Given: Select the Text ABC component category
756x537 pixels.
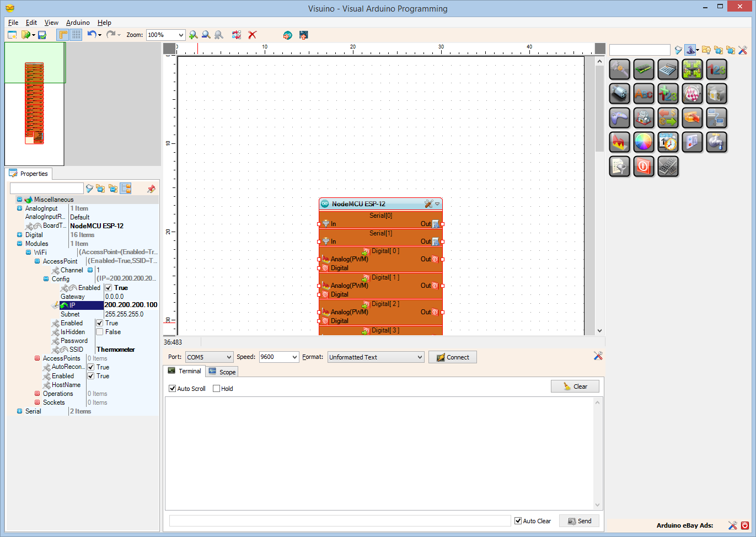Looking at the screenshot, I should tap(644, 94).
